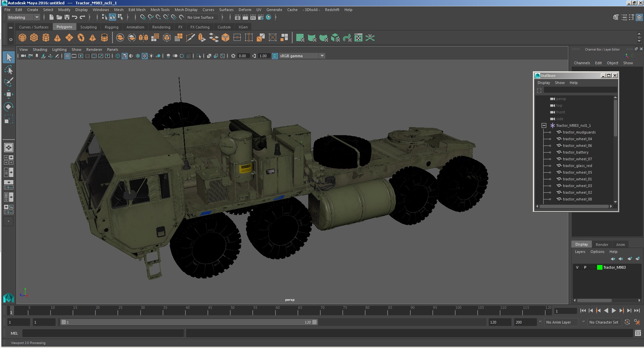
Task: Open the shelf tab selector menu
Action: coord(11,27)
